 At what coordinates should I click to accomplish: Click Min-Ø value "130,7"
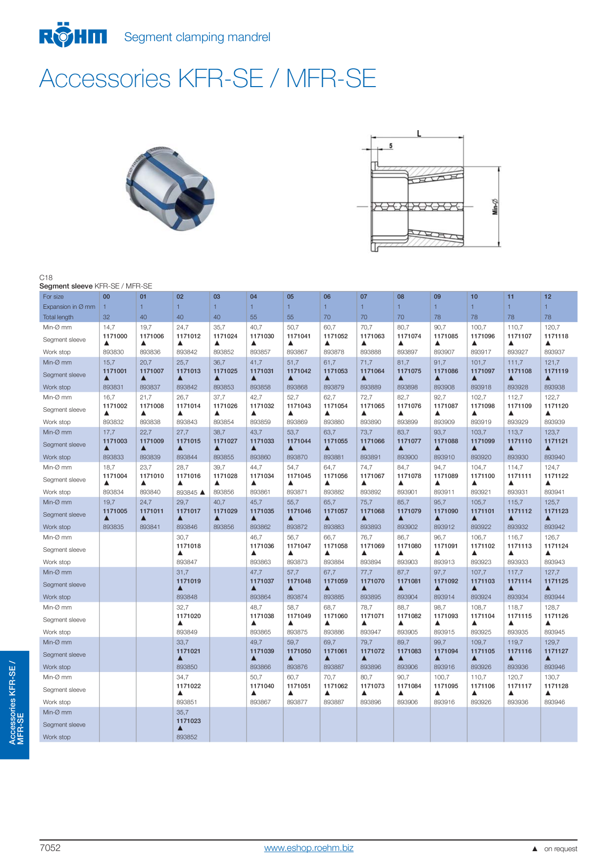coord(552,677)
